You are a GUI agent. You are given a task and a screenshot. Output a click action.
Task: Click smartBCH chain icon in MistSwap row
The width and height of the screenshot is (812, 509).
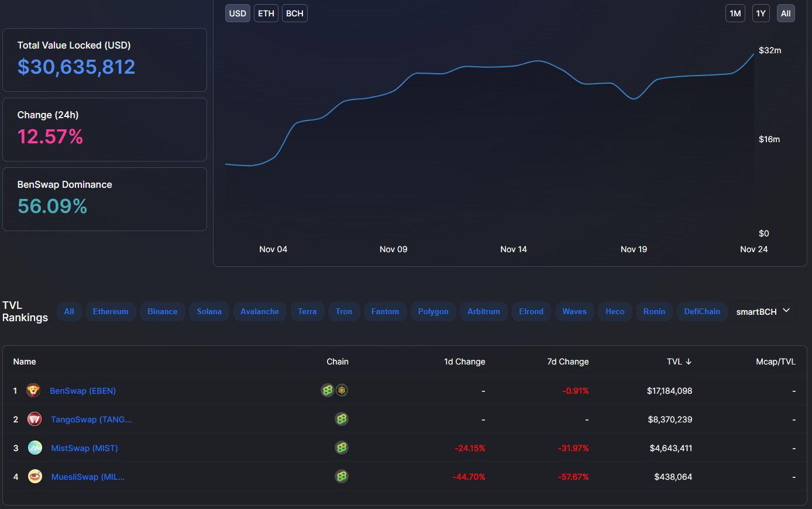pyautogui.click(x=342, y=448)
